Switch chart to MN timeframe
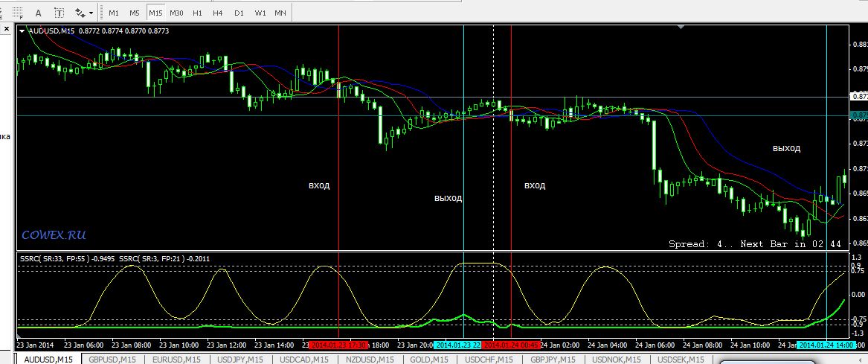Image resolution: width=868 pixels, height=364 pixels. (x=280, y=13)
